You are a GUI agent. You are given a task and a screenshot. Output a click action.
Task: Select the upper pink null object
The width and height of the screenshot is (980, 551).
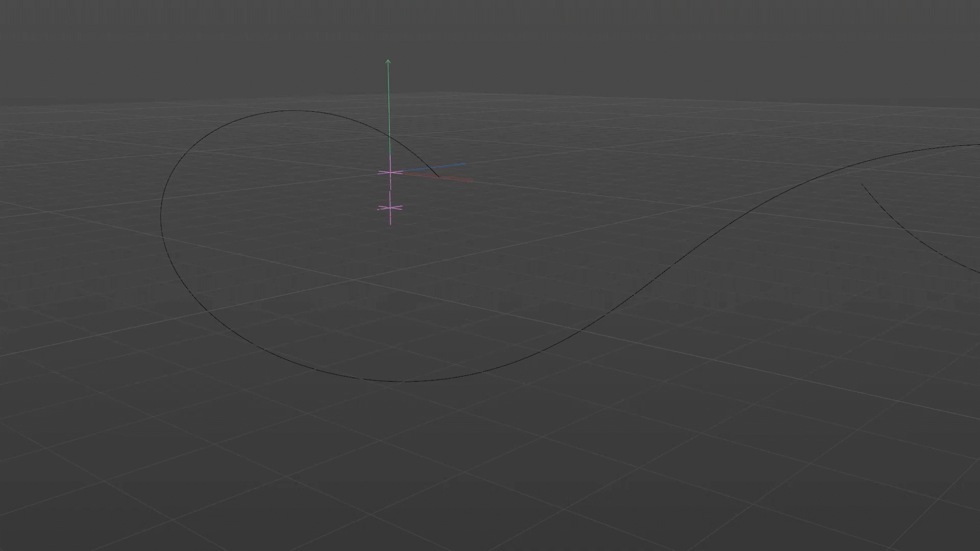click(390, 173)
